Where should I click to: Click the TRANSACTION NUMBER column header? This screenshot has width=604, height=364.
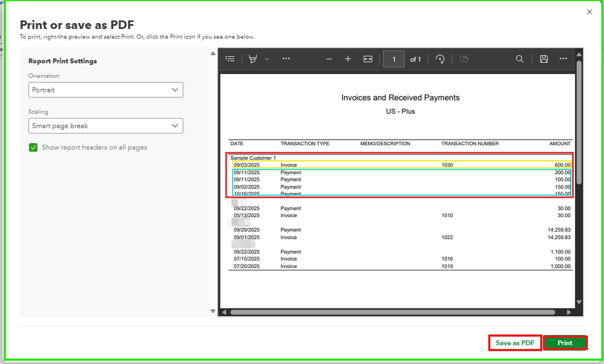point(470,144)
